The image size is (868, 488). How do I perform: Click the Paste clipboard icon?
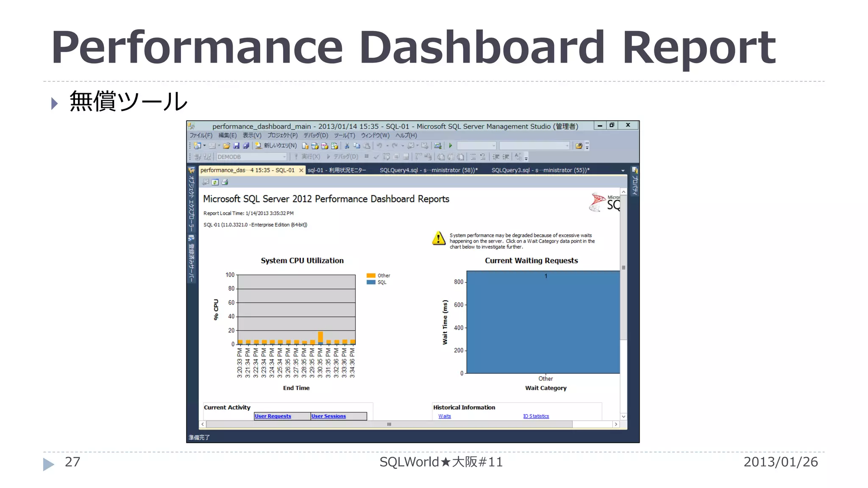coord(367,146)
